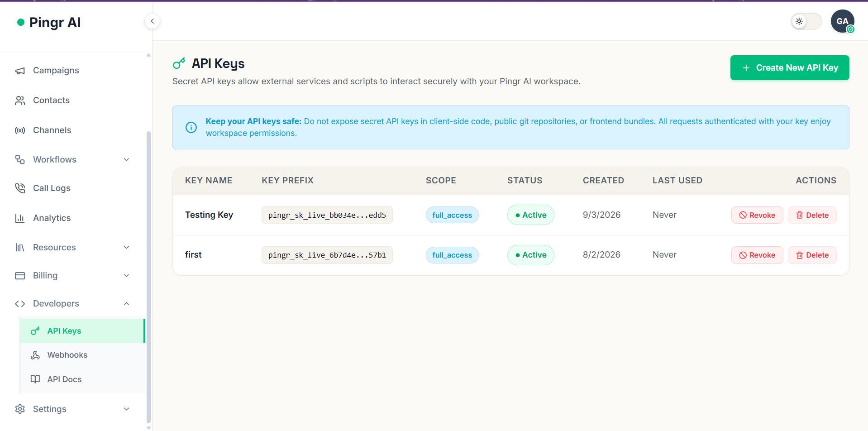868x431 pixels.
Task: Expand the Settings submenu chevron
Action: click(x=127, y=409)
